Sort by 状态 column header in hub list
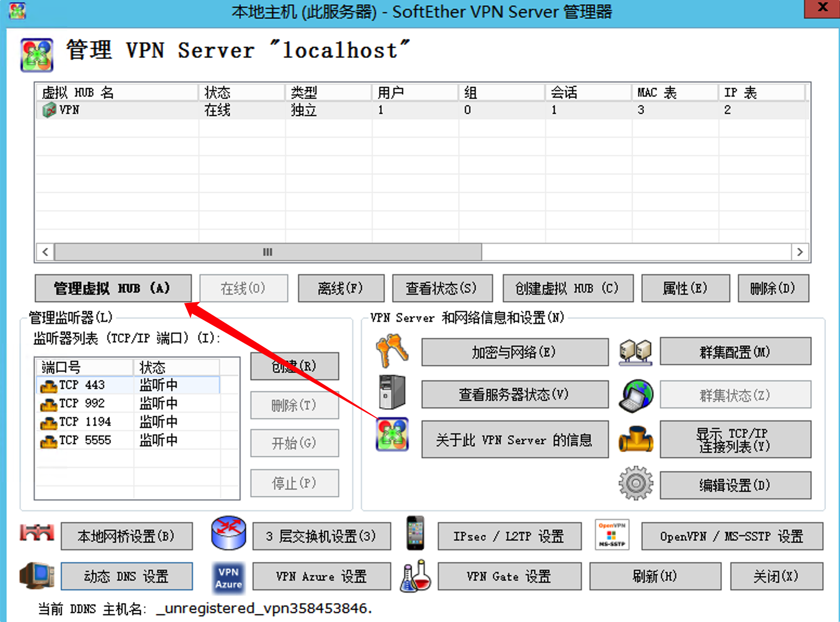This screenshot has width=840, height=622. click(x=242, y=93)
